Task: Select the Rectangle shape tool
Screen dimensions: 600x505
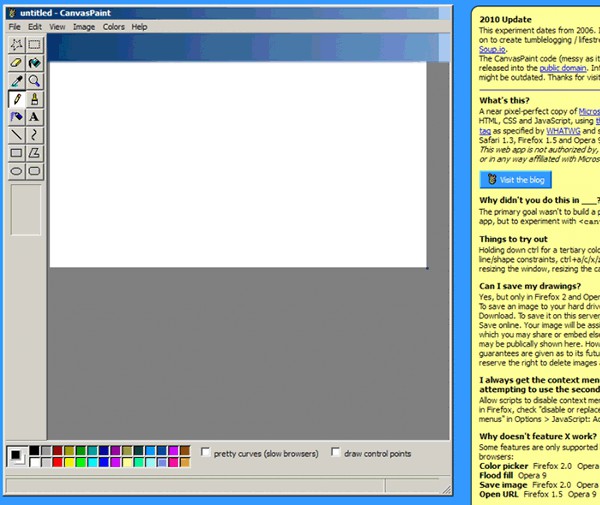Action: click(16, 153)
